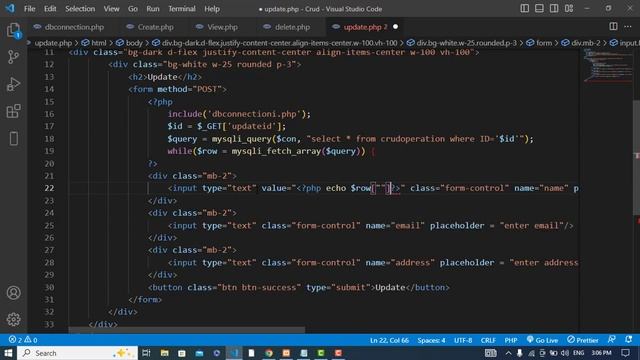Screen dimensions: 640x360
Task: Open the View menu
Action: pyautogui.click(x=111, y=9)
